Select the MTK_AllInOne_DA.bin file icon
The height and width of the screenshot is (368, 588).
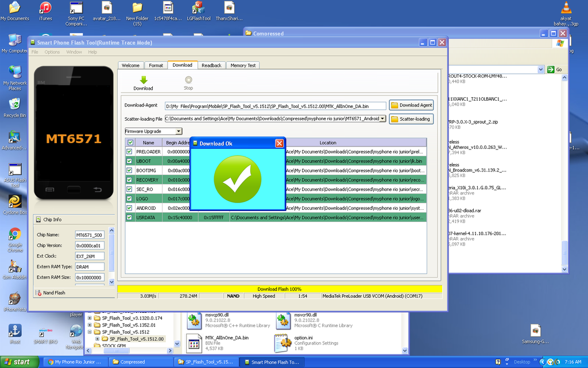(x=194, y=343)
